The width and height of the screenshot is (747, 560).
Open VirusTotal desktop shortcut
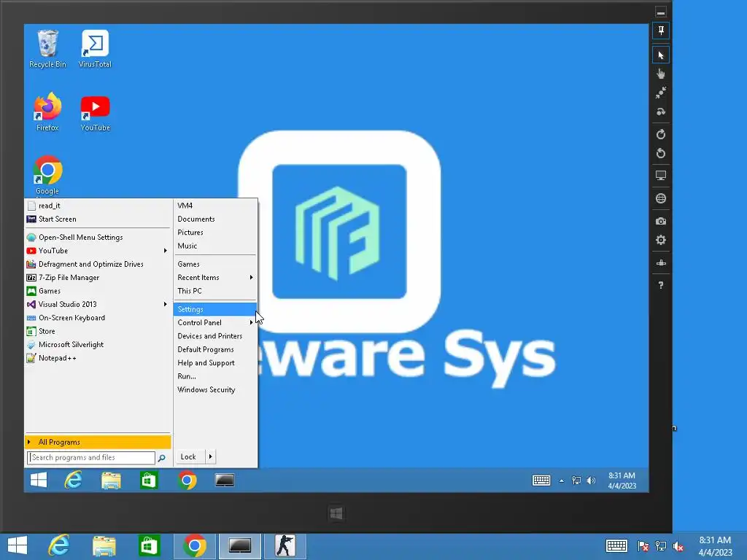95,49
